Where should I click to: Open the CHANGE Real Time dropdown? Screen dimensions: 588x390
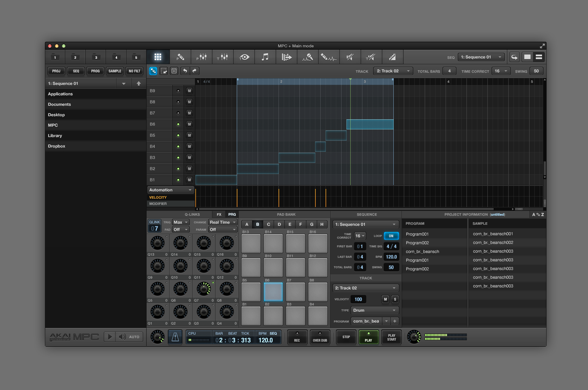coord(223,222)
